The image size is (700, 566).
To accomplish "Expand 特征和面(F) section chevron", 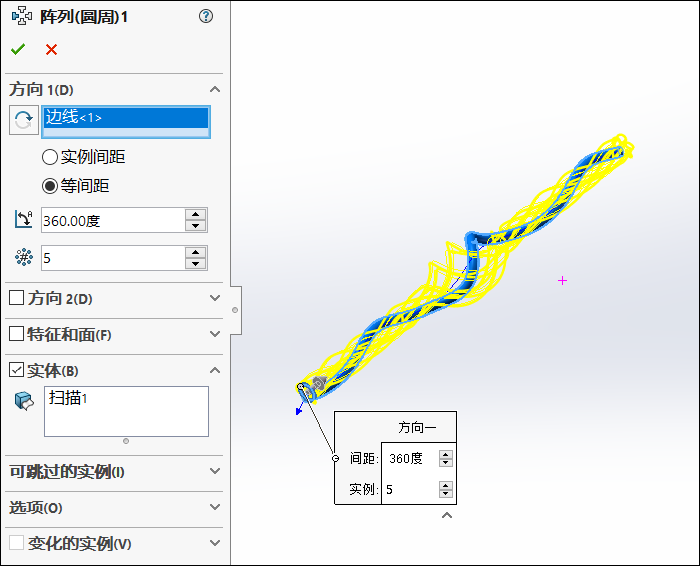I will (x=215, y=334).
